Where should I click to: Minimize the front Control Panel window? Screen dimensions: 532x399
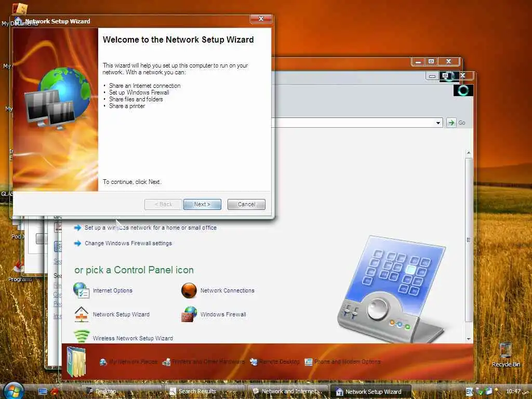click(x=432, y=76)
